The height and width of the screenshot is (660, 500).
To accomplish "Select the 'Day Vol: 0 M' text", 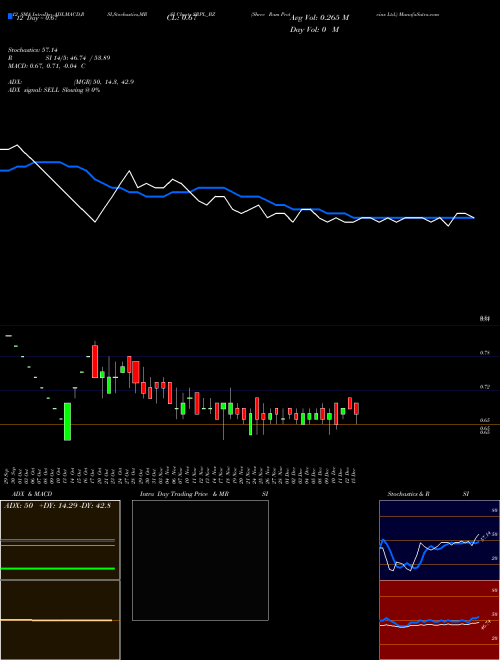I will click(314, 29).
